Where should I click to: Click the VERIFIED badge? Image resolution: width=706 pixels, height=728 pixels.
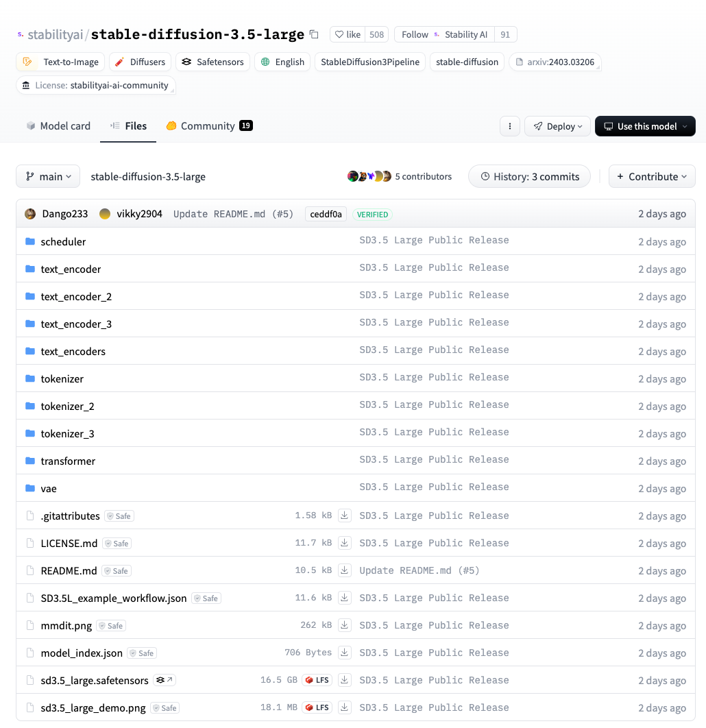click(x=372, y=215)
